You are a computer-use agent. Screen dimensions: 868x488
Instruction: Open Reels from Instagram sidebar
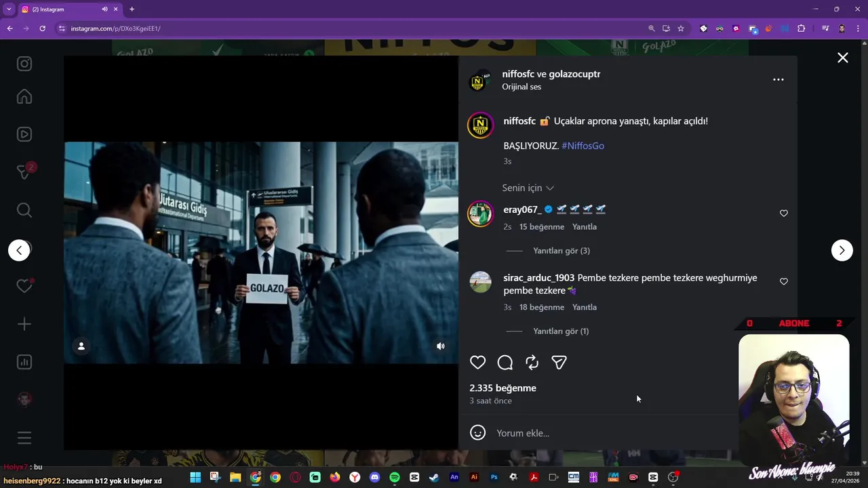tap(24, 134)
